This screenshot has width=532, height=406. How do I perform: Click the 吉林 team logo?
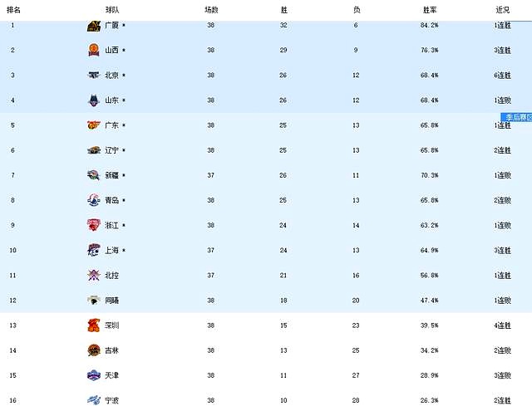94,350
